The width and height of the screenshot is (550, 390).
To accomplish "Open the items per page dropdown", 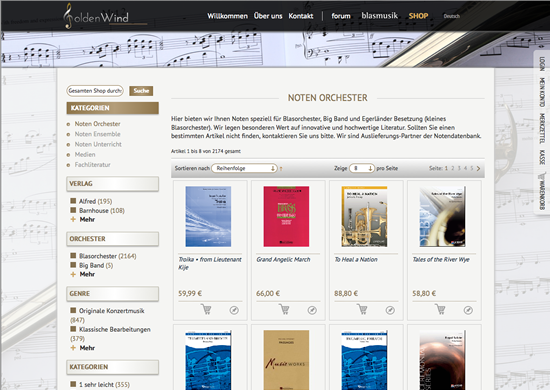I will pyautogui.click(x=362, y=168).
